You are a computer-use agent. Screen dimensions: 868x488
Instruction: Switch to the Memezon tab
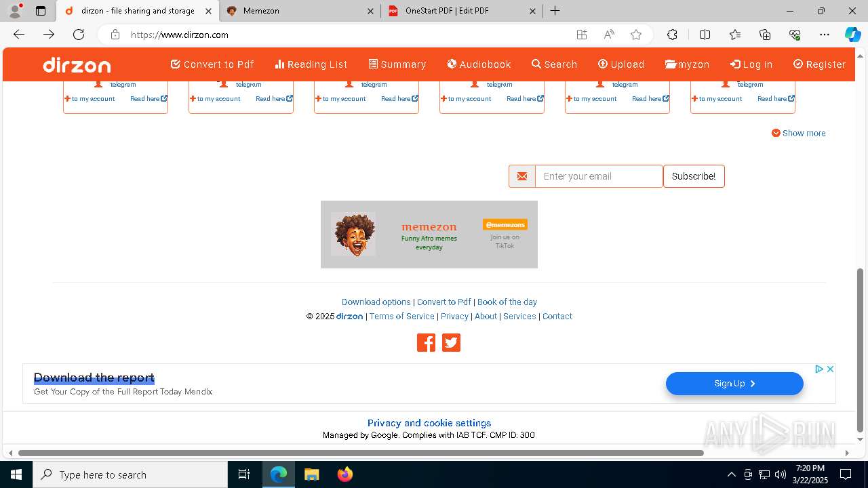(299, 11)
